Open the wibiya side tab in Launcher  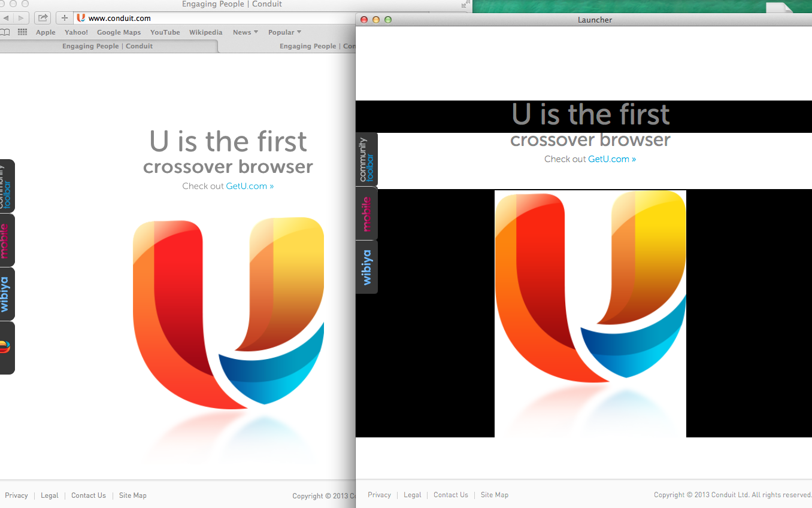point(366,267)
